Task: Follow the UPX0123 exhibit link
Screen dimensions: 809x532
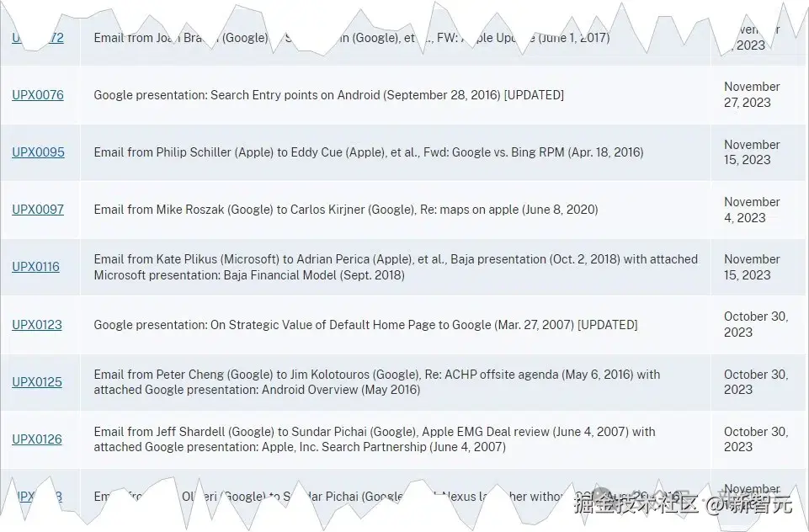Action: (37, 325)
